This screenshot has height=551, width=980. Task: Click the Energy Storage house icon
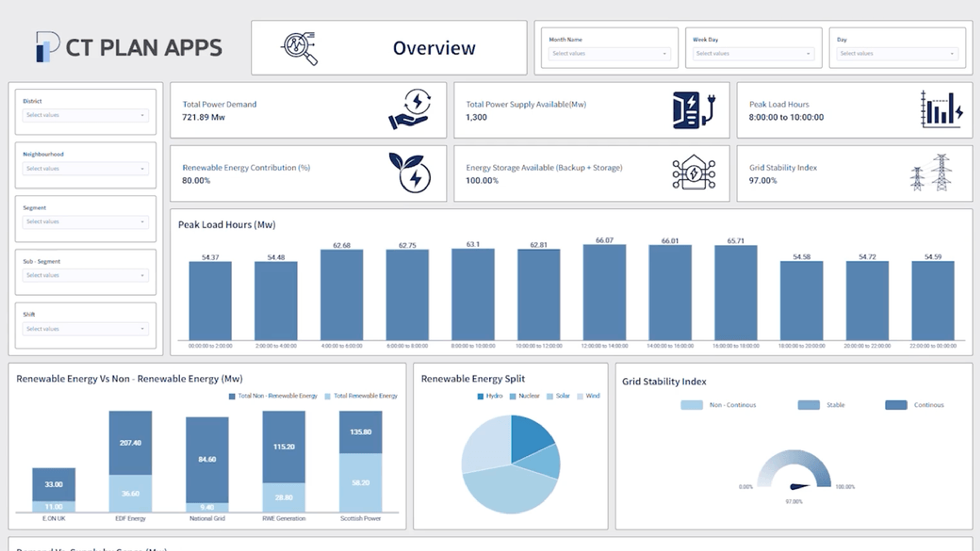[694, 172]
